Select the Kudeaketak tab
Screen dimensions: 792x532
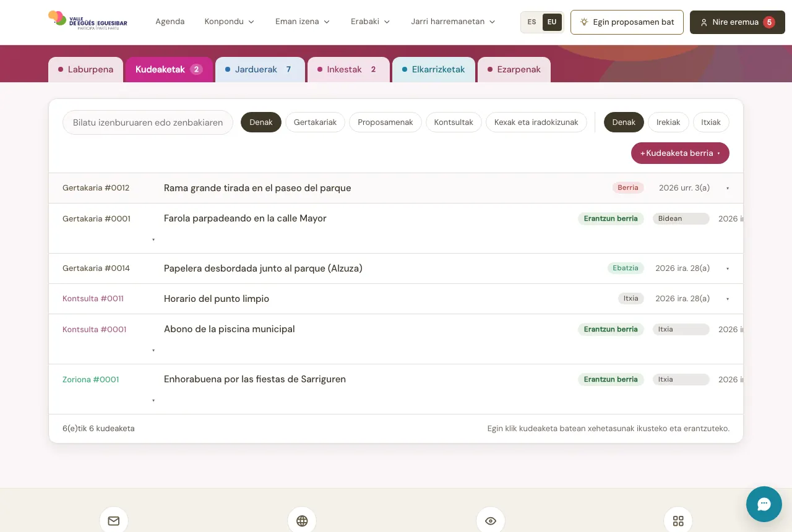(170, 69)
